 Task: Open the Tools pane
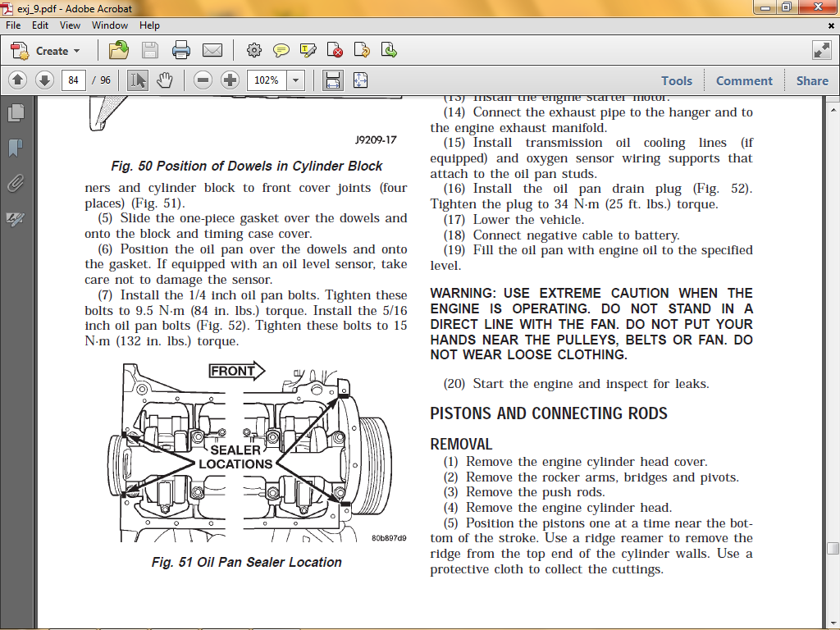pyautogui.click(x=677, y=80)
